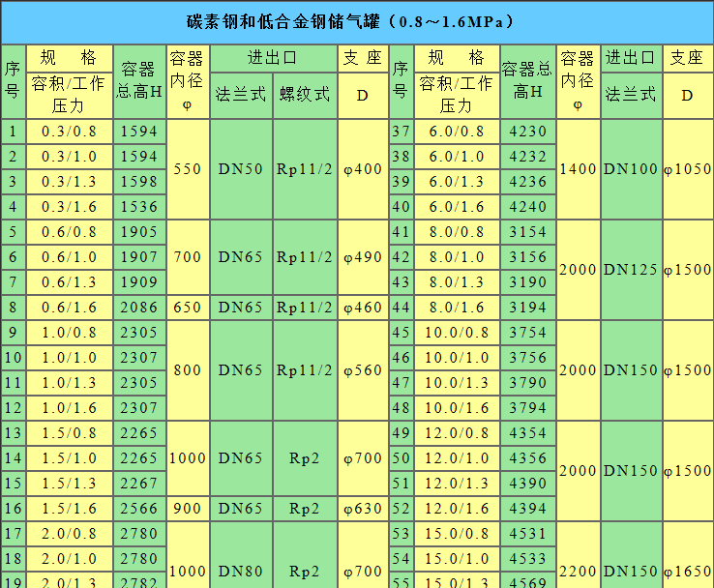Select the DN125 flange cell
This screenshot has width=714, height=588.
click(630, 270)
